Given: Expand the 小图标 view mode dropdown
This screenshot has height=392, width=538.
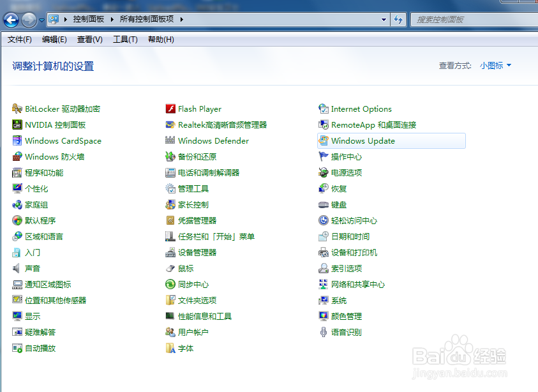Looking at the screenshot, I should [495, 65].
